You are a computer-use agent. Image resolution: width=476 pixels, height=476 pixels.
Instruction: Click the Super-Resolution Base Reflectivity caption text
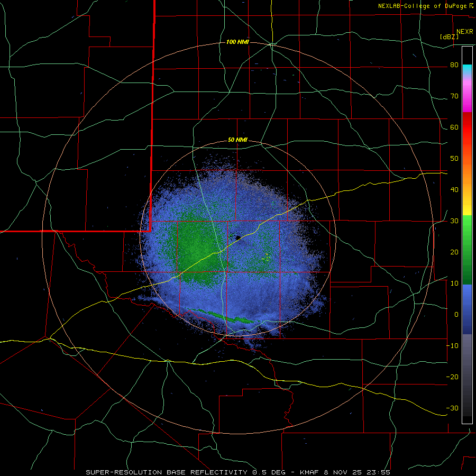pos(238,472)
